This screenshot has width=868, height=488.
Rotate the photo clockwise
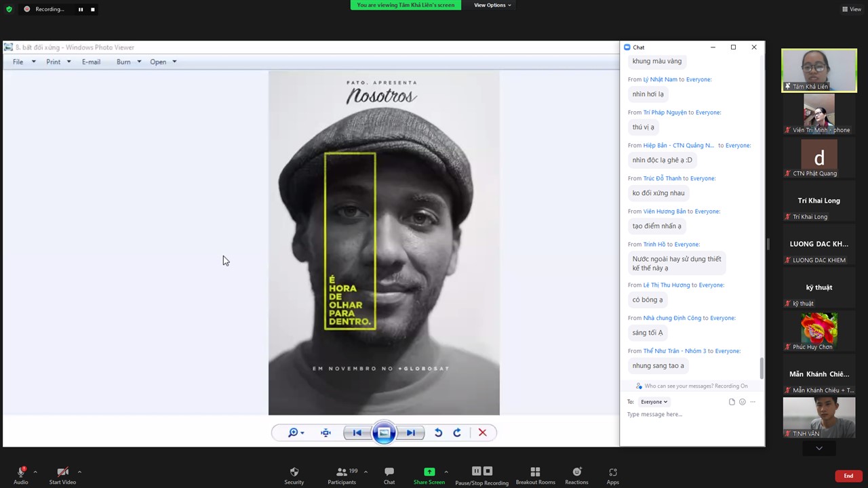coord(457,432)
